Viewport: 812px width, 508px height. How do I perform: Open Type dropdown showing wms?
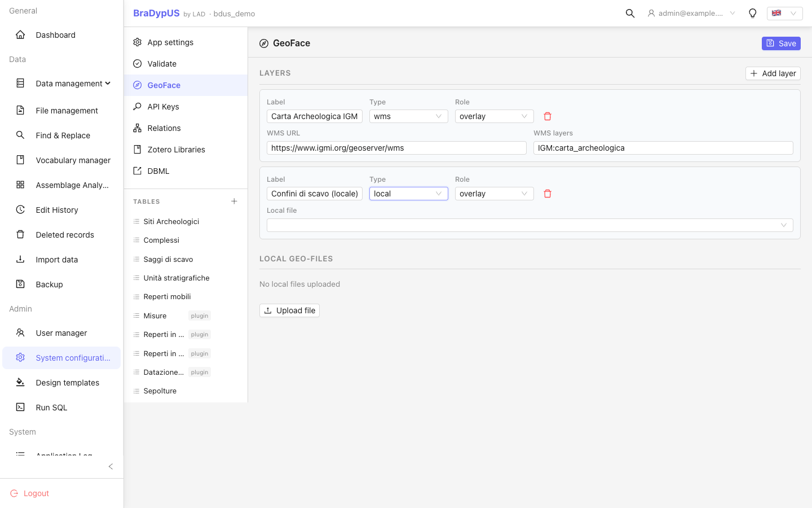point(409,116)
